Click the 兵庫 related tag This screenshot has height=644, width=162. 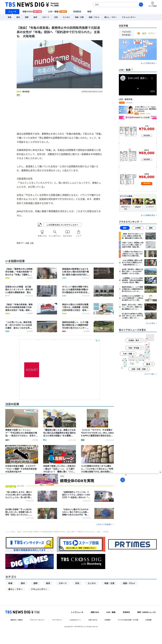tap(27, 243)
